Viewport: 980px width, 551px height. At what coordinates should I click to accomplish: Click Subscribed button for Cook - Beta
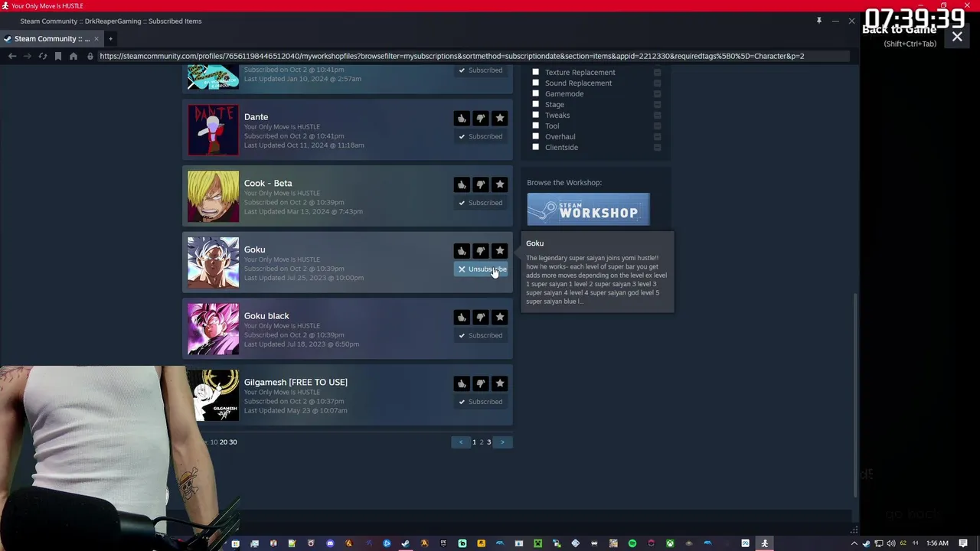click(481, 203)
